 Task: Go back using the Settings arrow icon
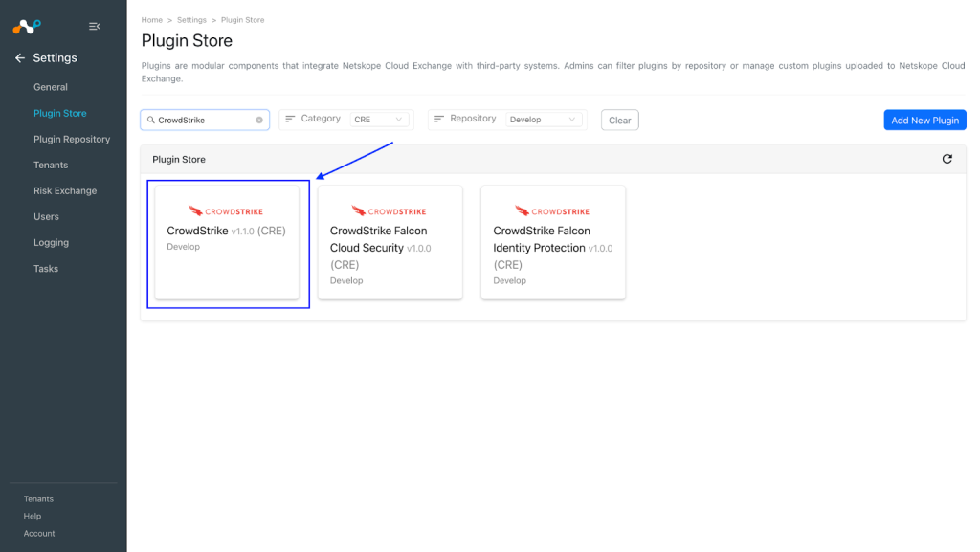click(20, 58)
